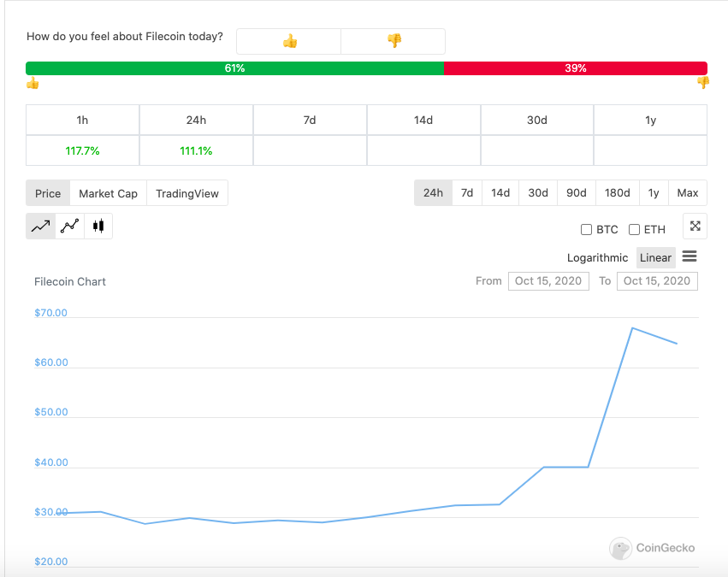Click the From date field
Viewport: 728px width, 577px height.
[x=549, y=281]
